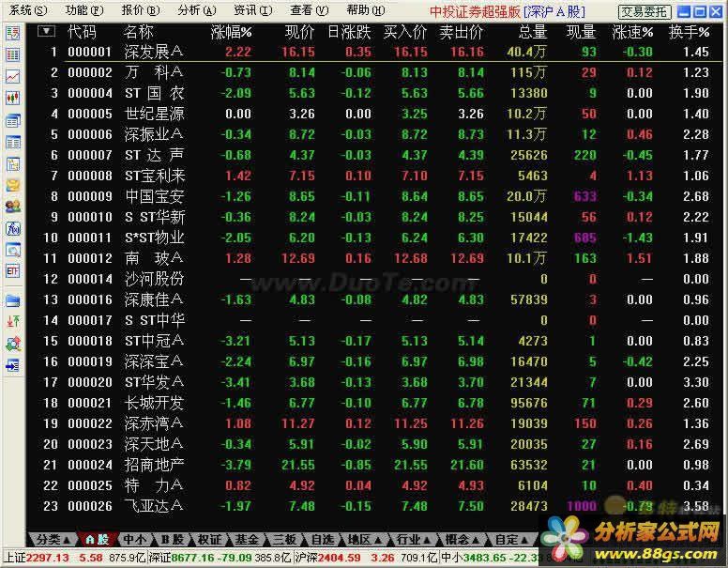728x568 pixels.
Task: Open the 系统(S) menu
Action: pos(28,10)
